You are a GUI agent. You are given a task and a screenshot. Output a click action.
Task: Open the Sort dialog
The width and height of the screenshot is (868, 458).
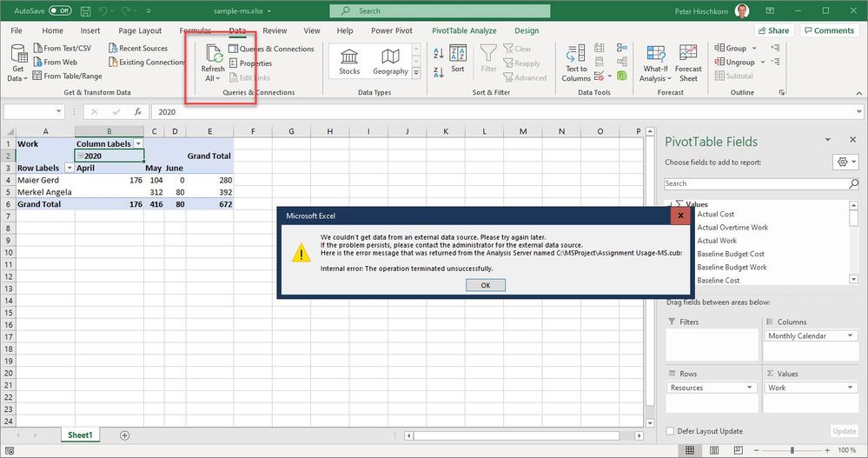point(458,59)
